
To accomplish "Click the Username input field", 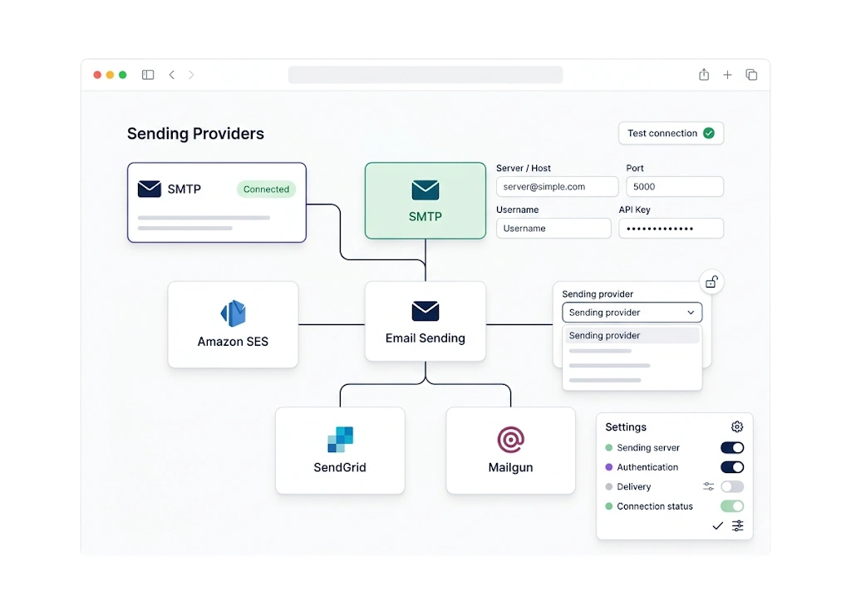I will [553, 229].
